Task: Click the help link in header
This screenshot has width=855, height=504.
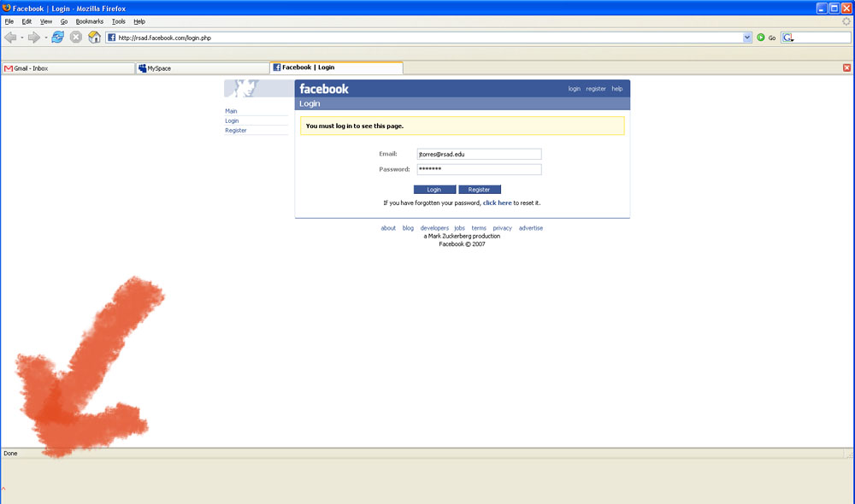Action: point(616,89)
